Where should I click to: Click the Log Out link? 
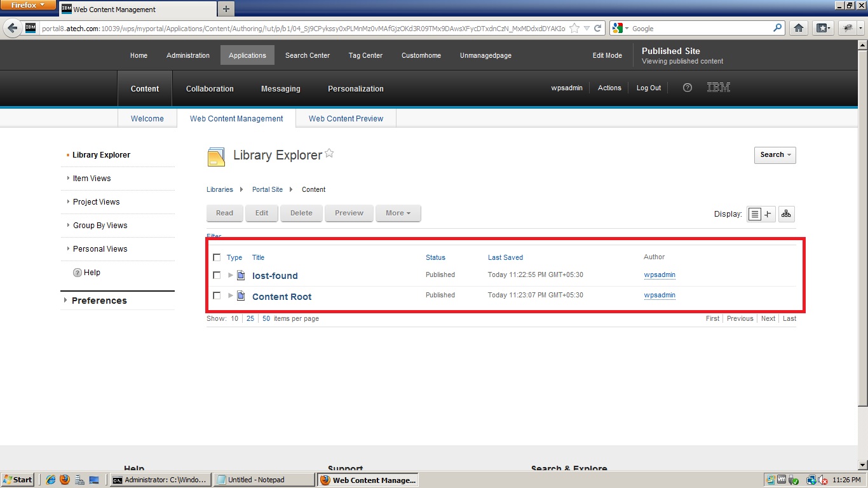[649, 88]
